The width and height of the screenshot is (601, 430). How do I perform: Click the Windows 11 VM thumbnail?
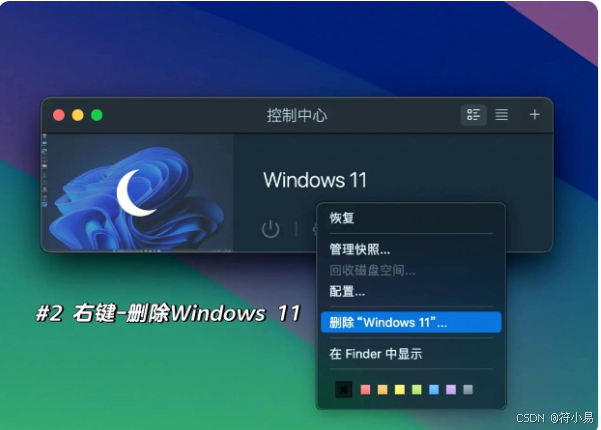pyautogui.click(x=137, y=192)
